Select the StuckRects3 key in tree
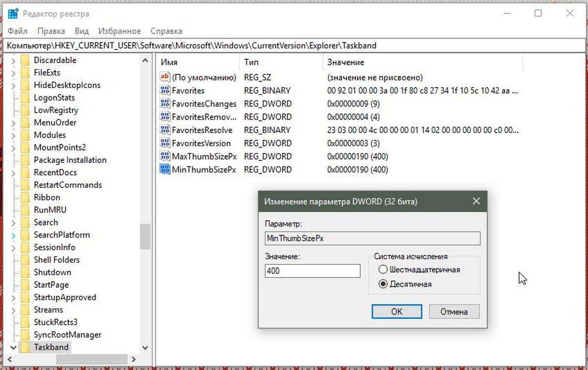Image resolution: width=588 pixels, height=370 pixels. [55, 322]
